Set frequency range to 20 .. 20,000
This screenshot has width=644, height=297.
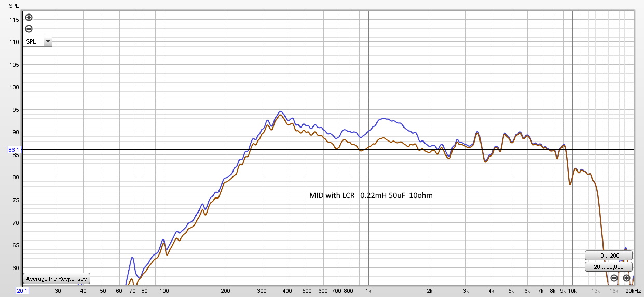pyautogui.click(x=608, y=267)
